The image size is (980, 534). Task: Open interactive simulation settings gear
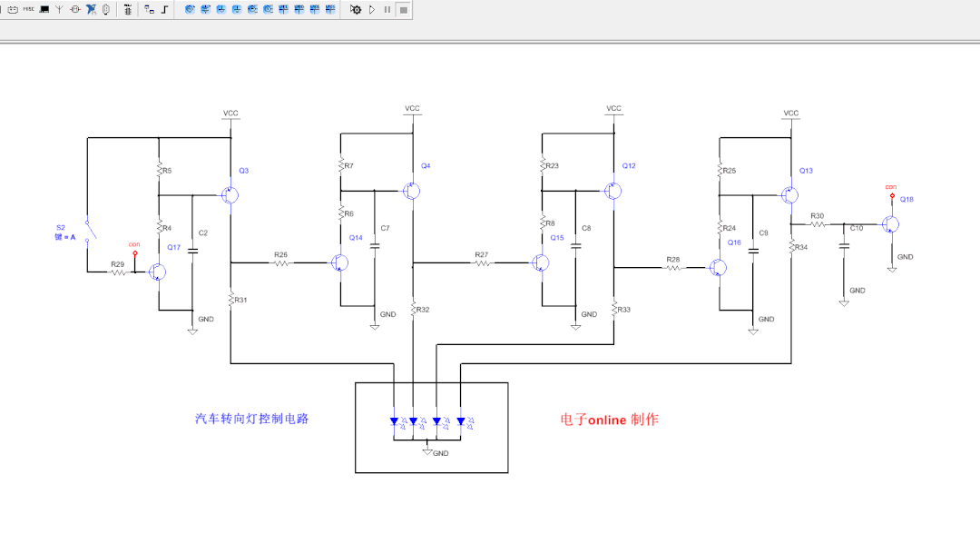(x=356, y=9)
